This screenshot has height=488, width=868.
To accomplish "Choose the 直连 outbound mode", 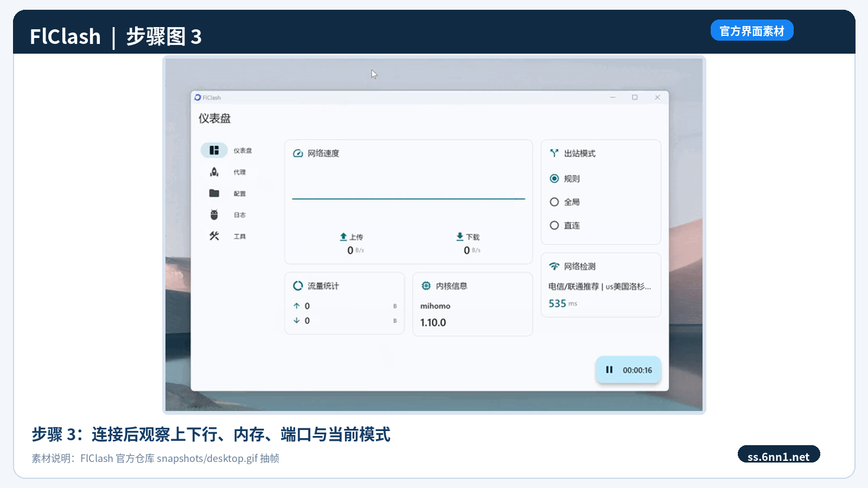I will coord(554,226).
